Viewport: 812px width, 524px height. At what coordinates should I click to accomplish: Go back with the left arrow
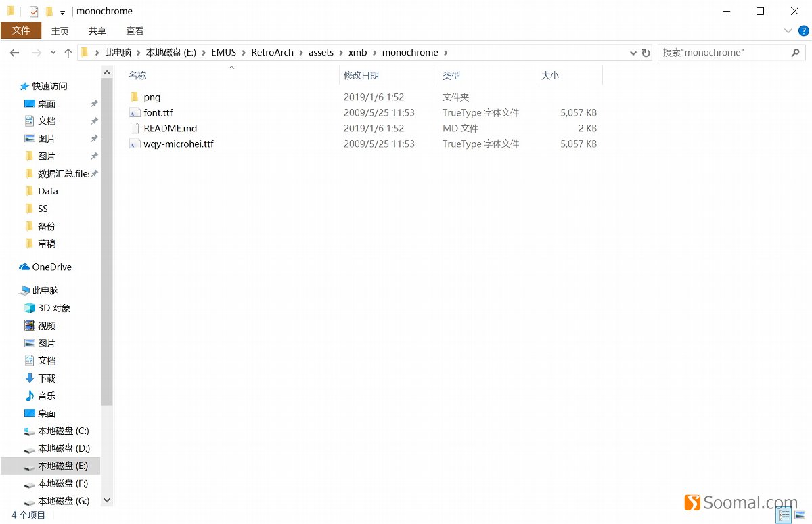pos(15,52)
